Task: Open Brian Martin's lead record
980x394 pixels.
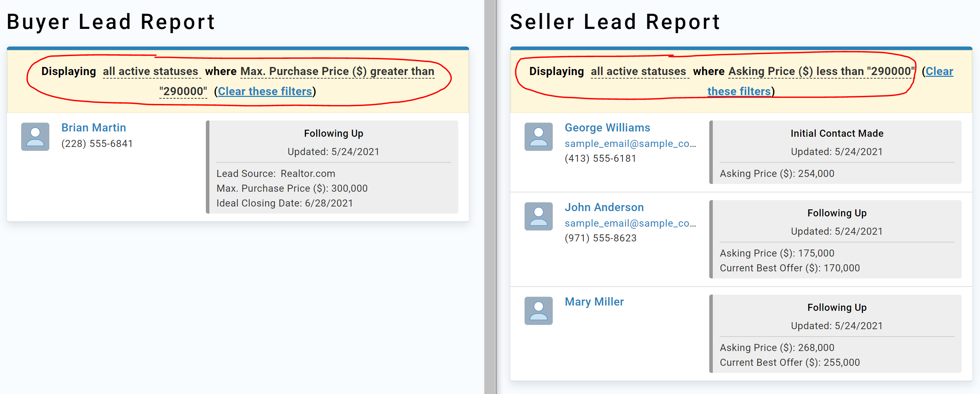Action: click(x=93, y=128)
